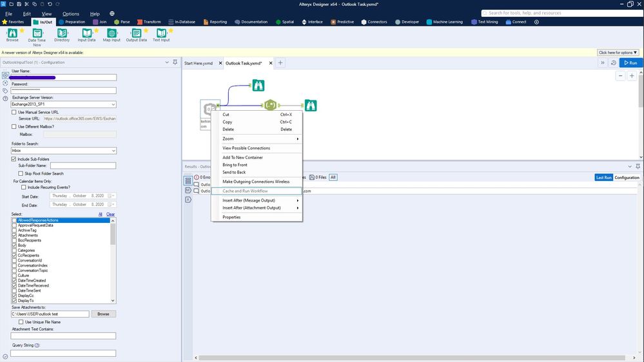The image size is (644, 362).
Task: Open the schedule workflow history icon
Action: tap(613, 62)
